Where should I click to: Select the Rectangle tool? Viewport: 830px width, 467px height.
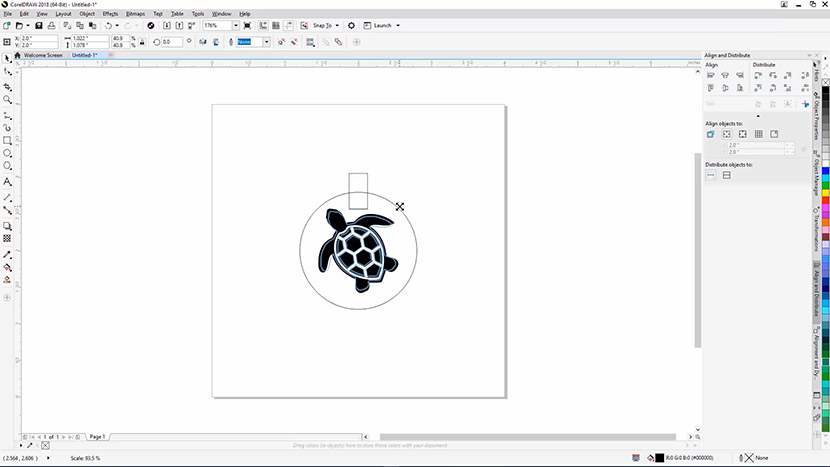click(x=8, y=141)
